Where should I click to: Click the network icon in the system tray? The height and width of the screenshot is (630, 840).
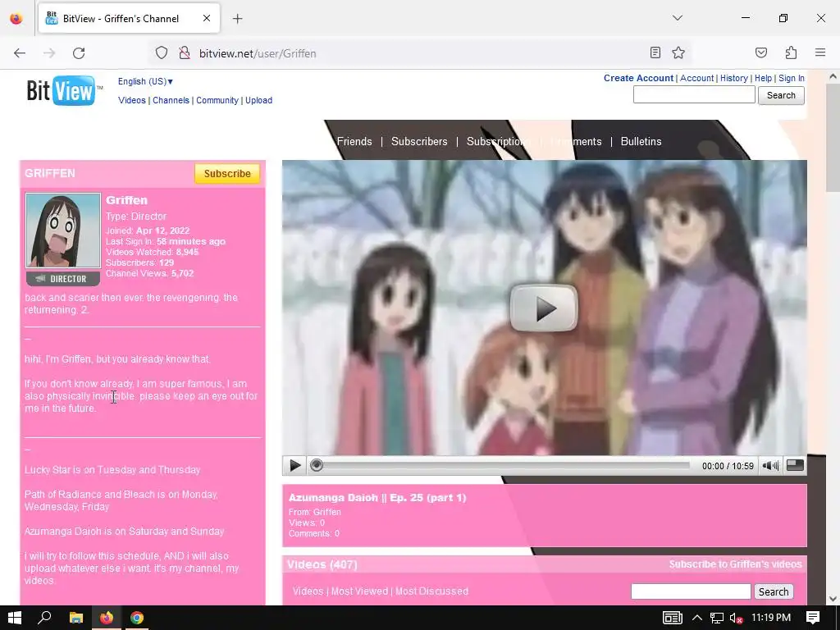coord(717,618)
